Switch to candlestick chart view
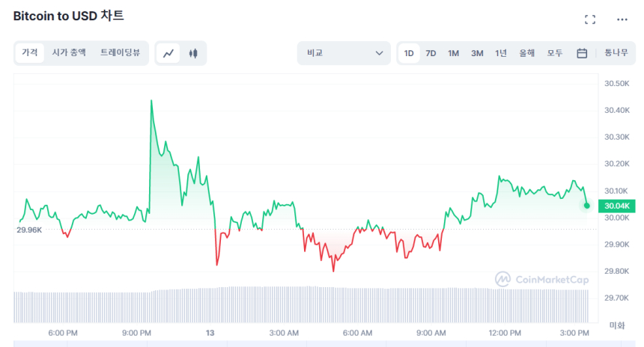Viewport: 644px width, 347px height. (193, 53)
